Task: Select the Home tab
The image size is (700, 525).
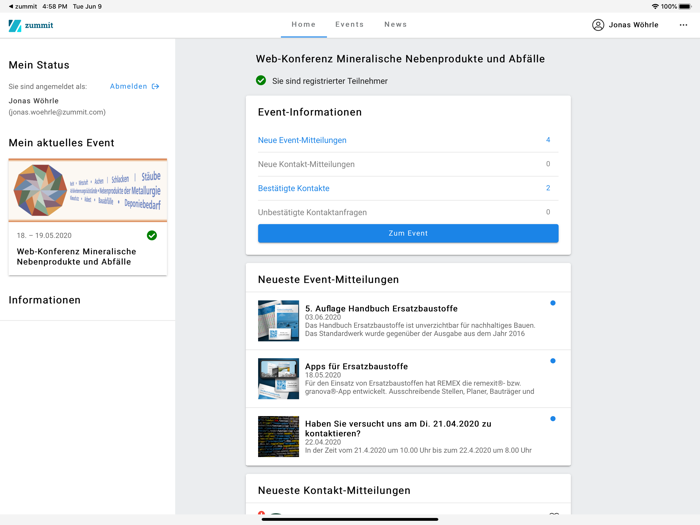Action: click(x=303, y=25)
